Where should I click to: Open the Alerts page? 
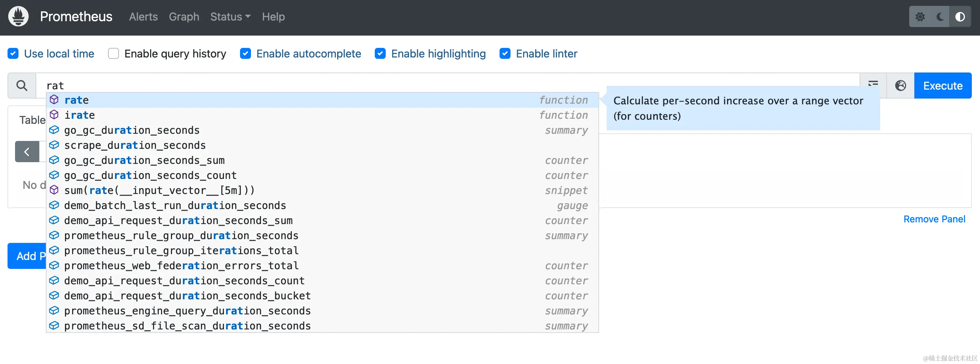(x=143, y=17)
